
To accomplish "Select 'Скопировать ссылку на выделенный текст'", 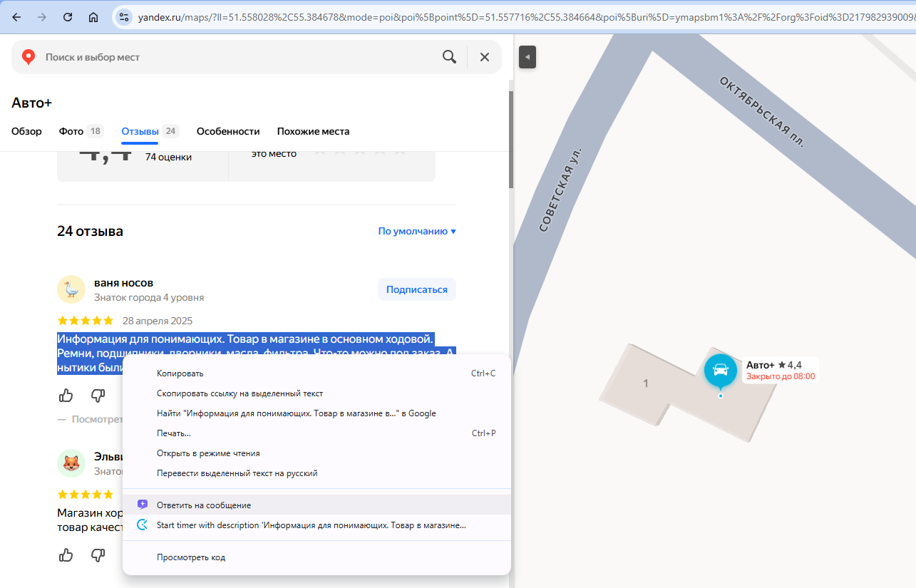I will [x=317, y=393].
